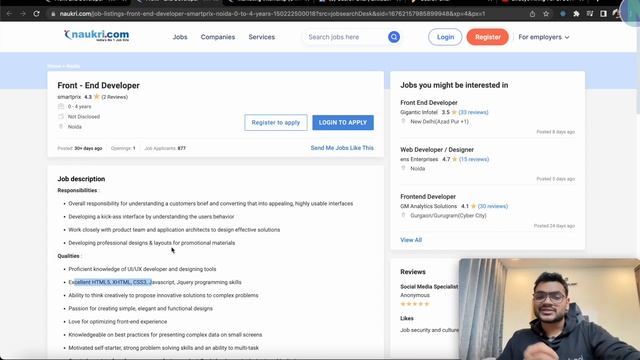Click the location pin icon beside the job's Noida location
The width and height of the screenshot is (640, 360).
[61, 127]
